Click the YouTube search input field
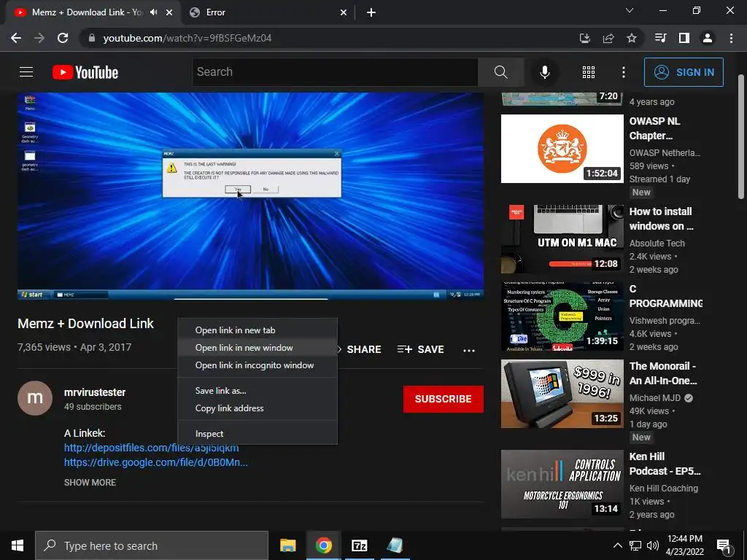This screenshot has width=747, height=560. click(335, 72)
